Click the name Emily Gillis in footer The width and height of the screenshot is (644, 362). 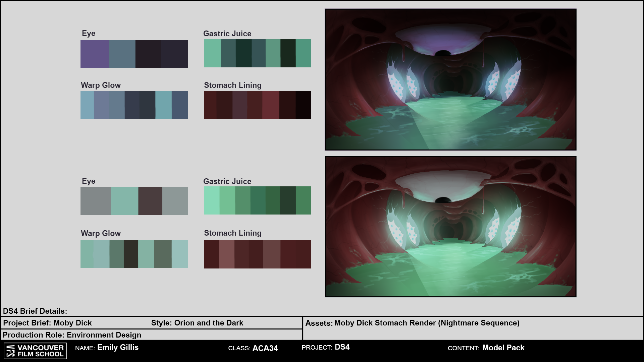pos(118,348)
